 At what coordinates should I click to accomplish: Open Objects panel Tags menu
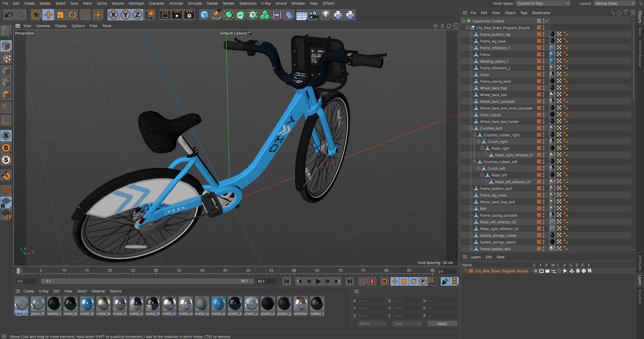pyautogui.click(x=524, y=13)
